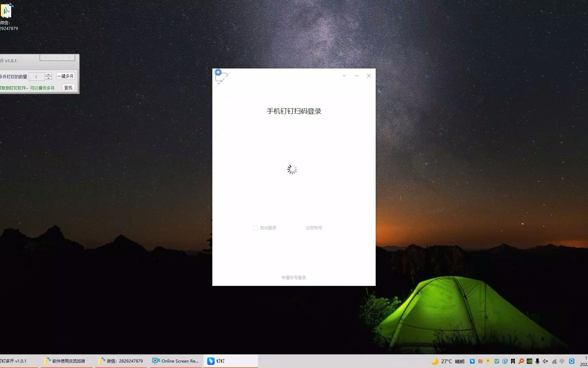588x368 pixels.
Task: Open the weather widget showing 27°C 晴朗
Action: click(x=447, y=362)
